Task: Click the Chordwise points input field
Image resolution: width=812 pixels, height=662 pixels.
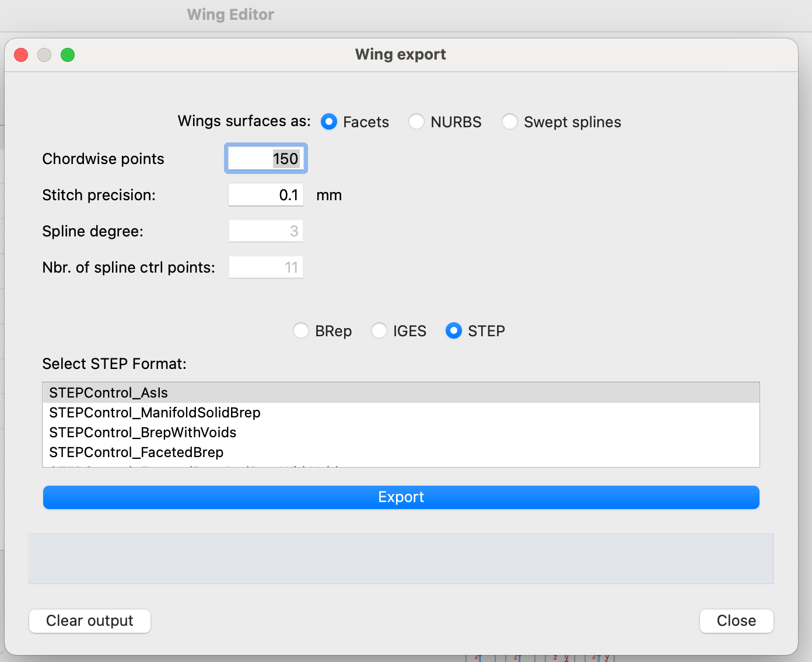Action: [x=266, y=159]
